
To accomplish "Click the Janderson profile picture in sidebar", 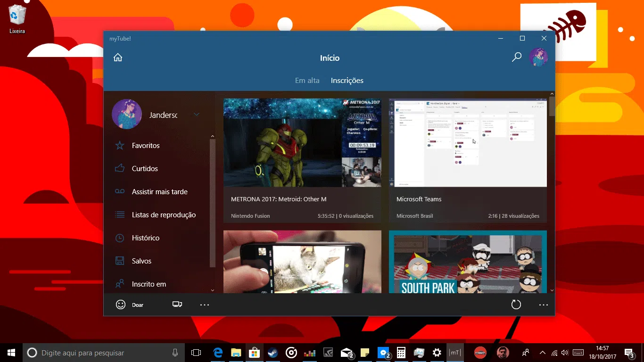I will coord(127,114).
